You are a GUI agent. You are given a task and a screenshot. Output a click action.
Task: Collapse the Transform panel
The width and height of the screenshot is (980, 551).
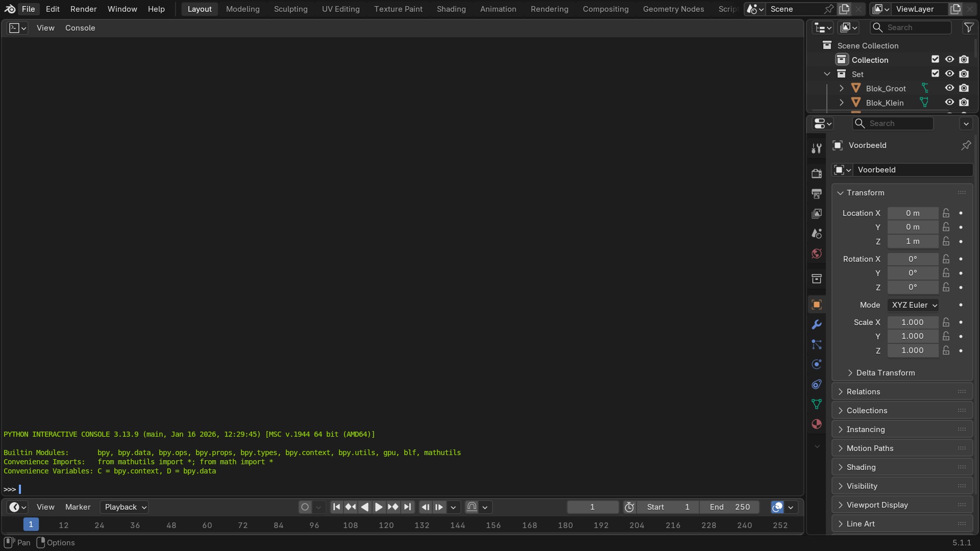click(x=902, y=193)
